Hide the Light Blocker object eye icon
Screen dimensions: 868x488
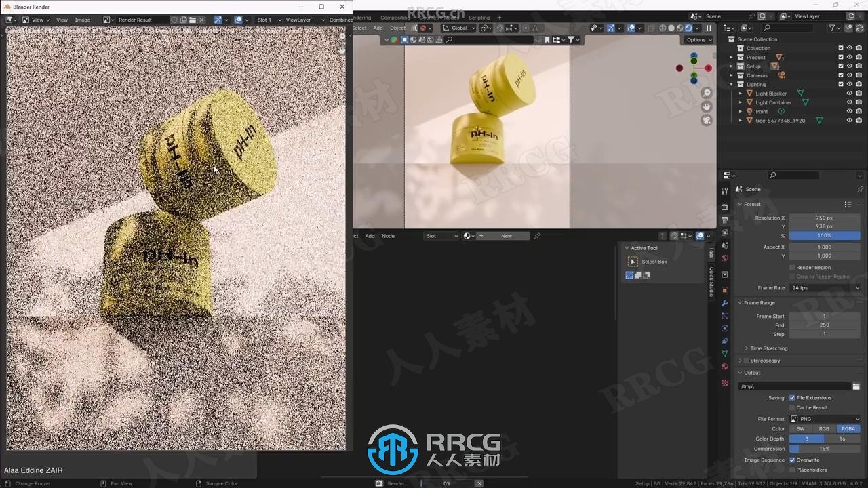[849, 94]
